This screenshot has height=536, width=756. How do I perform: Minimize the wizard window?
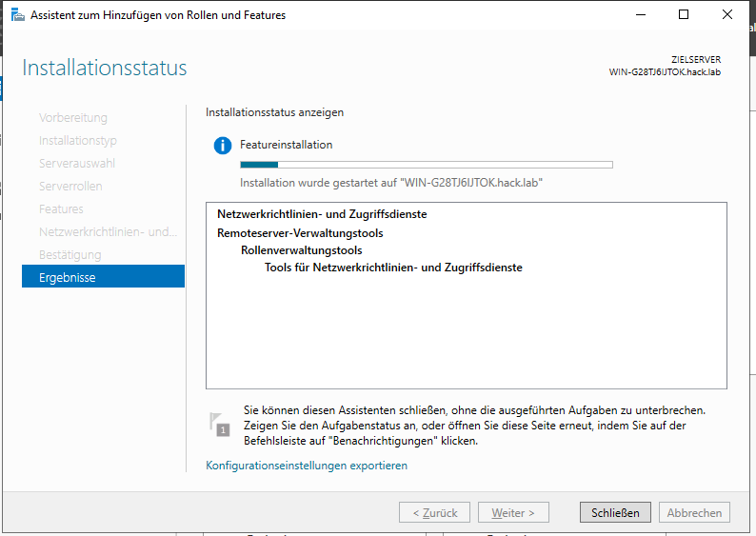coord(639,15)
